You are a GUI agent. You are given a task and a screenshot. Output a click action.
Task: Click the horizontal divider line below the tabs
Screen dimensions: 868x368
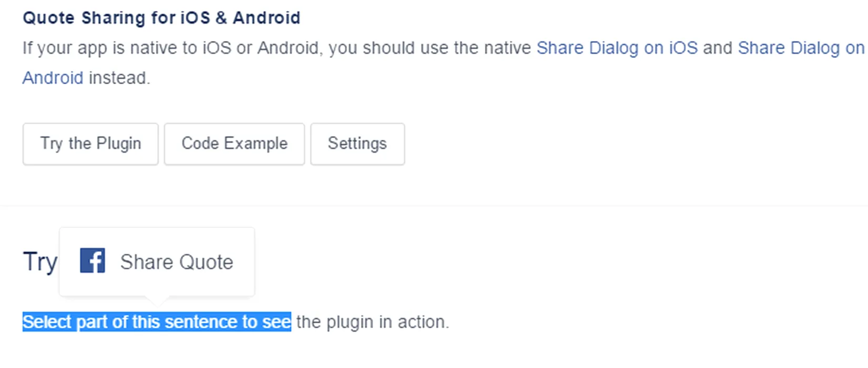(x=434, y=206)
